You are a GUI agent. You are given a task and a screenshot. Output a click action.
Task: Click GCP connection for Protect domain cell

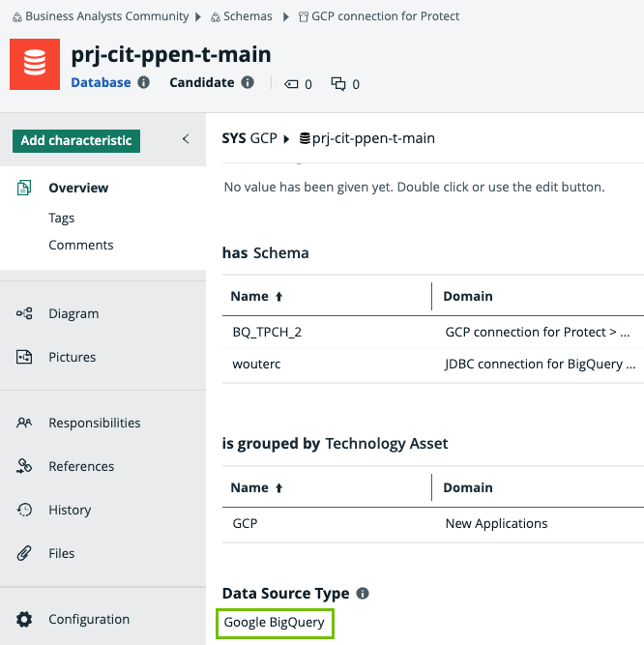tap(537, 332)
